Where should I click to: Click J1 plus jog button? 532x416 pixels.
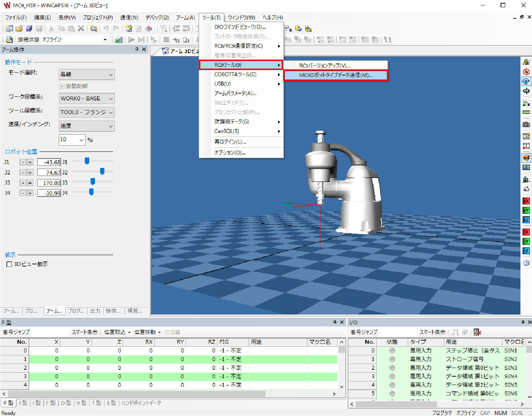[30, 162]
